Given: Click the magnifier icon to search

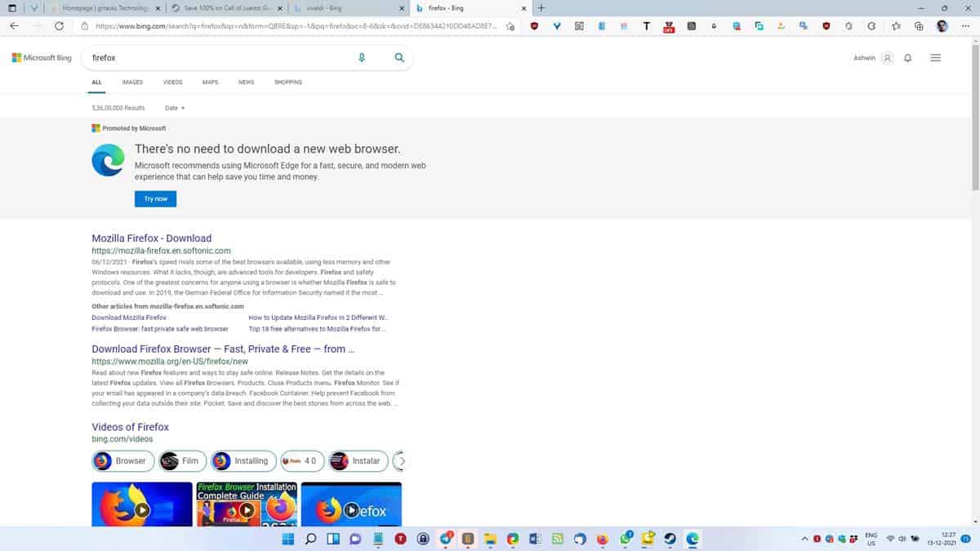Looking at the screenshot, I should point(399,58).
